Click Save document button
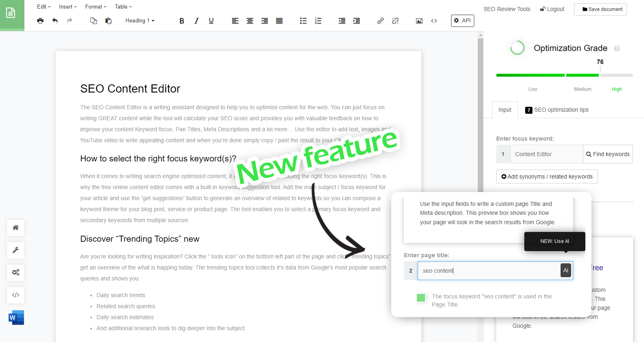The image size is (644, 342). point(600,9)
